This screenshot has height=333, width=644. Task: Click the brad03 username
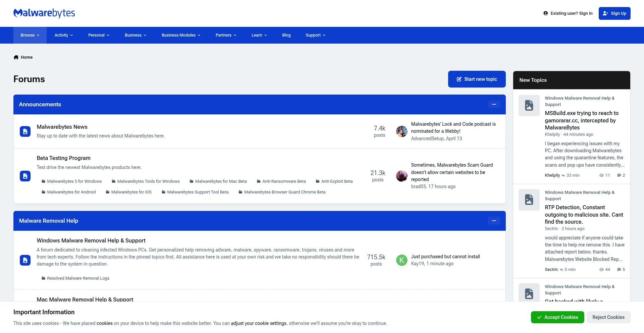coord(418,186)
